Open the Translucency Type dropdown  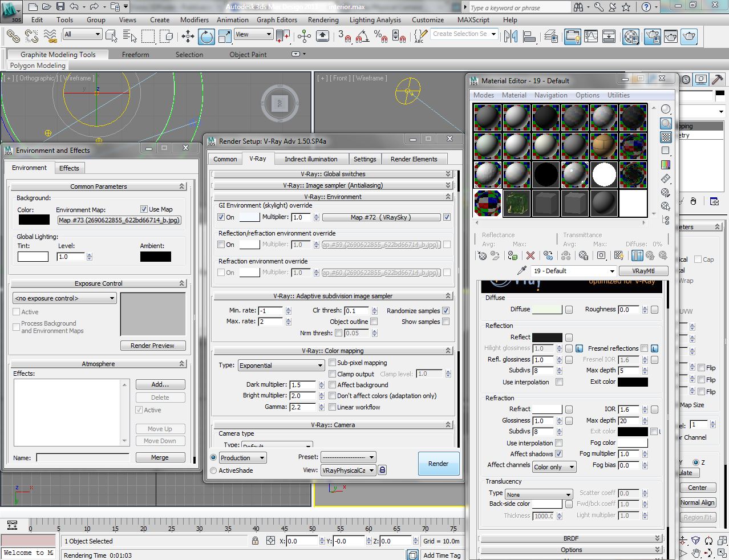(538, 494)
